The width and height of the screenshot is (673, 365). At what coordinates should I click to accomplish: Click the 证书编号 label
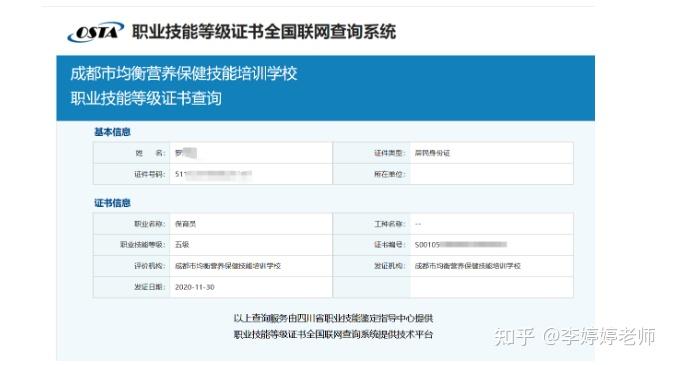(389, 244)
